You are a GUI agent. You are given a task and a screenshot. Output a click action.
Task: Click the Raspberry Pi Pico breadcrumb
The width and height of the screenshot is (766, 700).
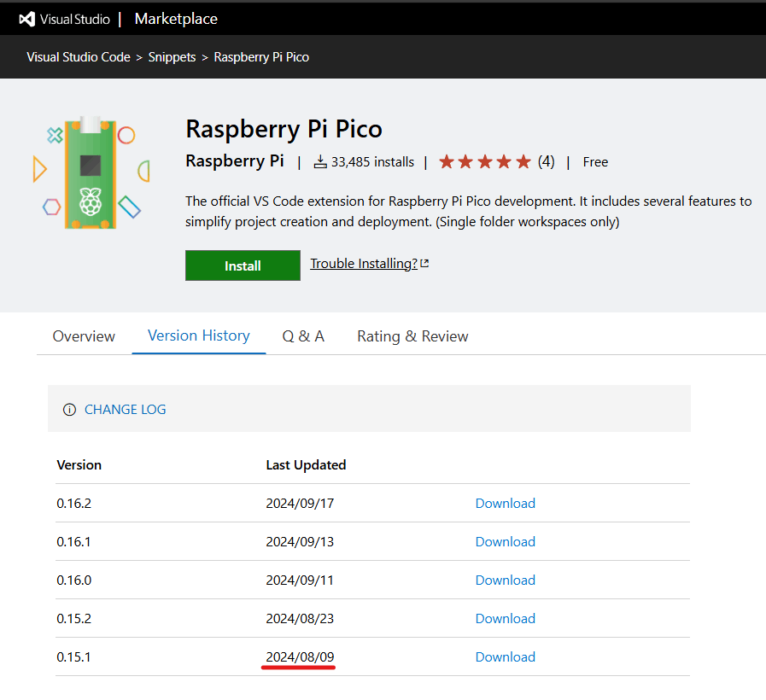pos(261,57)
